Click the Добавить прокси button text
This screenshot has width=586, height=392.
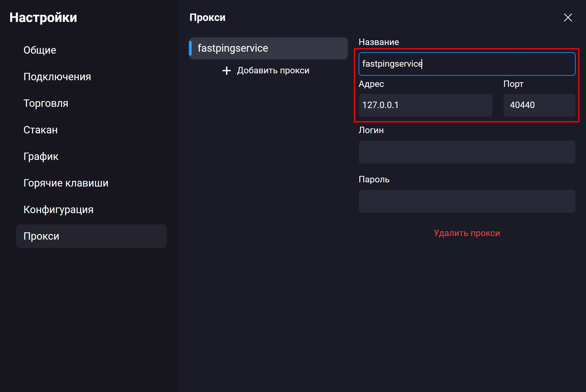(x=273, y=70)
